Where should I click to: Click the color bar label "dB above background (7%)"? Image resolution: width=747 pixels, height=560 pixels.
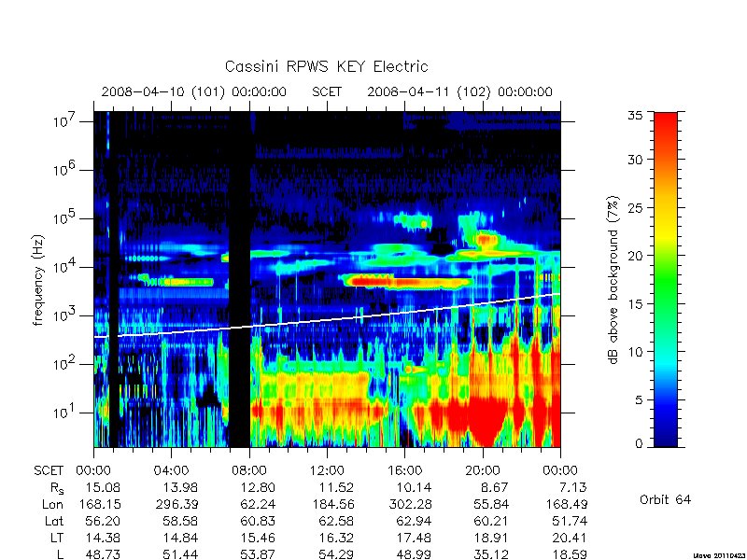coord(613,280)
